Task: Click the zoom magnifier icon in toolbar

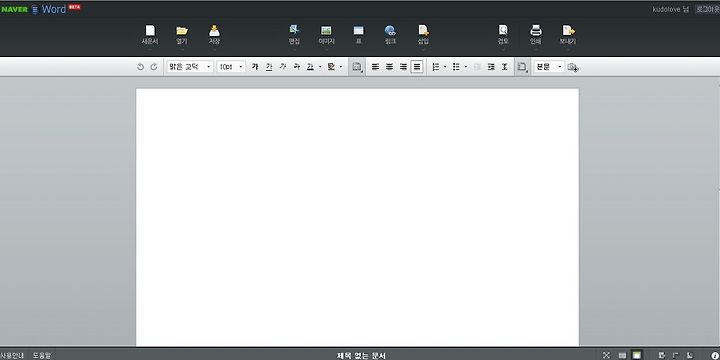Action: [572, 68]
